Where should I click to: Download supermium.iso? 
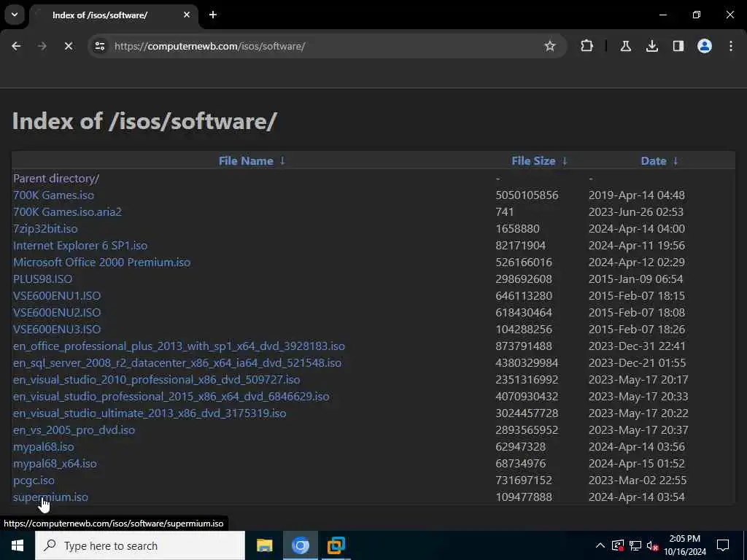[50, 497]
